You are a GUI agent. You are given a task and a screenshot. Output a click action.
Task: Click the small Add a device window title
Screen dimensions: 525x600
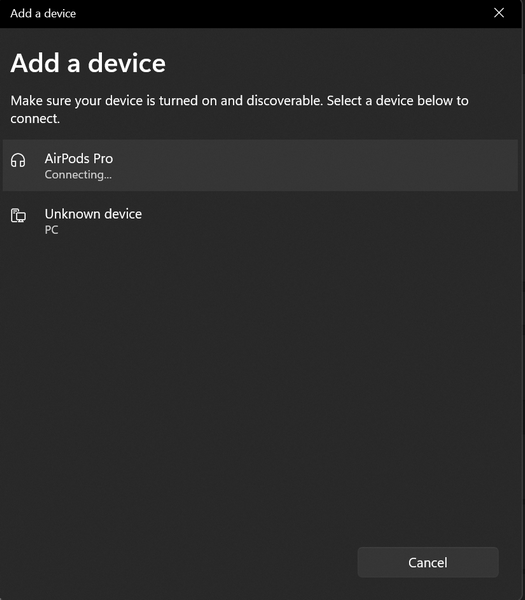[43, 13]
